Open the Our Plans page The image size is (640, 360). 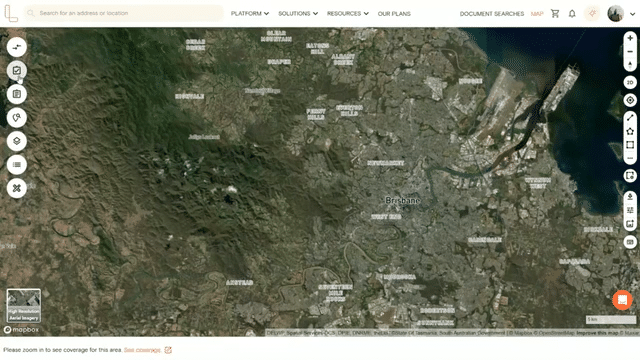click(x=394, y=13)
